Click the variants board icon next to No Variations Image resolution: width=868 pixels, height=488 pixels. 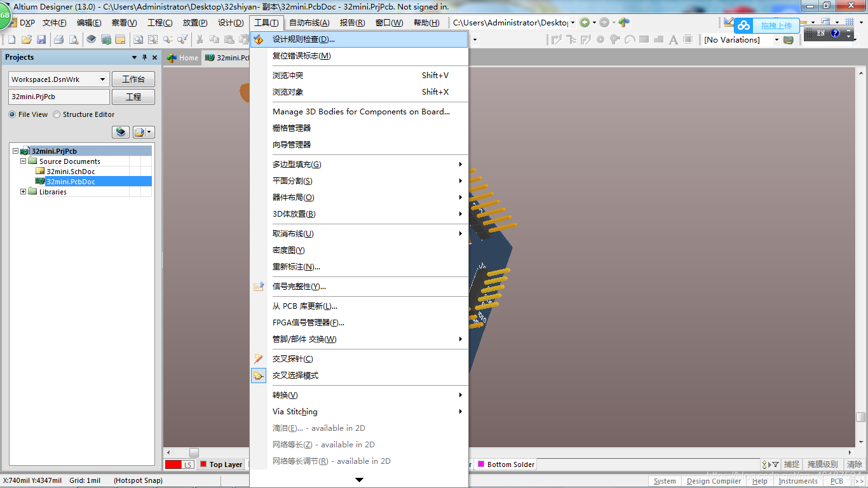click(x=788, y=39)
